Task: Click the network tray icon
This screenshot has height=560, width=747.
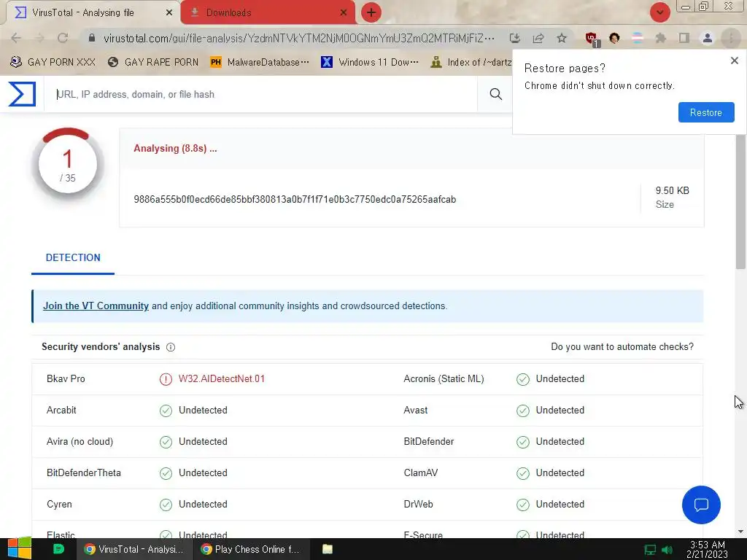Action: [x=650, y=550]
